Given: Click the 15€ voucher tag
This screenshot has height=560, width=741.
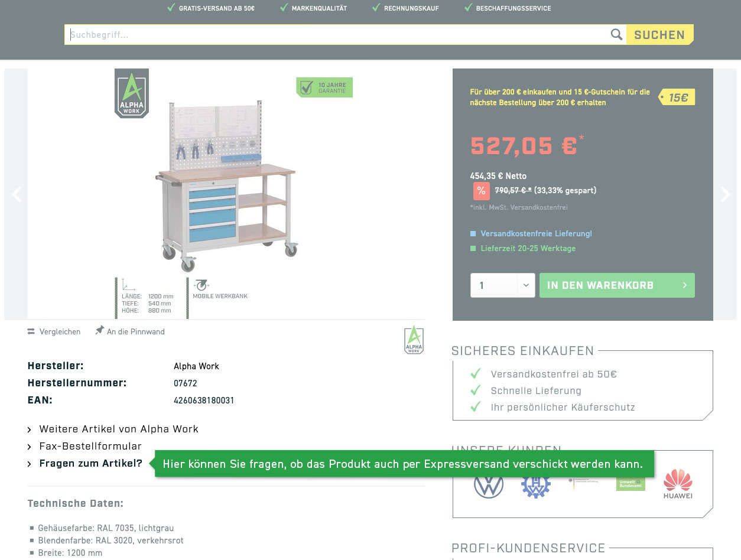Looking at the screenshot, I should click(x=677, y=97).
